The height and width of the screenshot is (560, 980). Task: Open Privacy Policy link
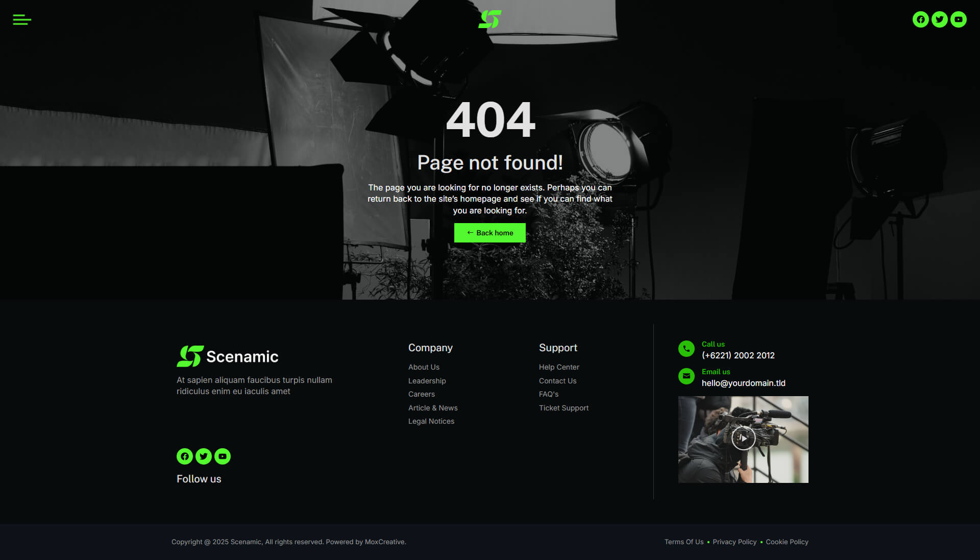click(734, 542)
